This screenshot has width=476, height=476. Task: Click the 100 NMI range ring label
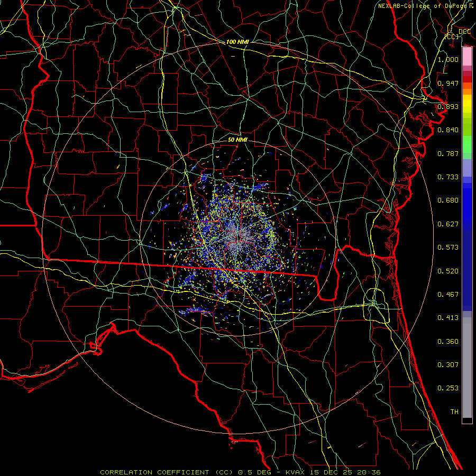coord(237,42)
